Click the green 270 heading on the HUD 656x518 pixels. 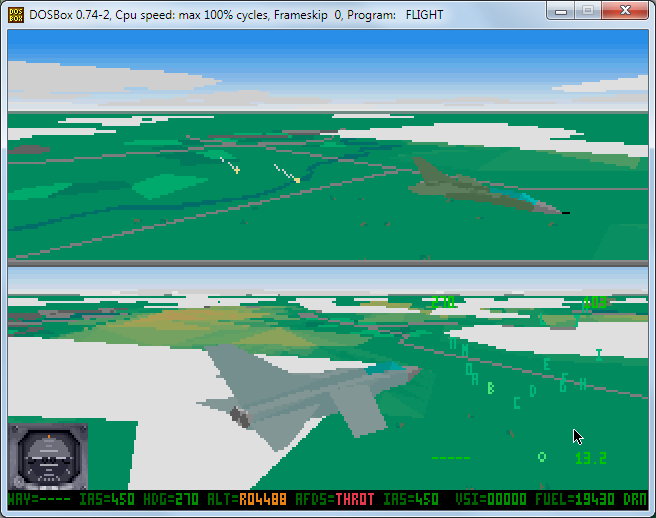point(443,302)
